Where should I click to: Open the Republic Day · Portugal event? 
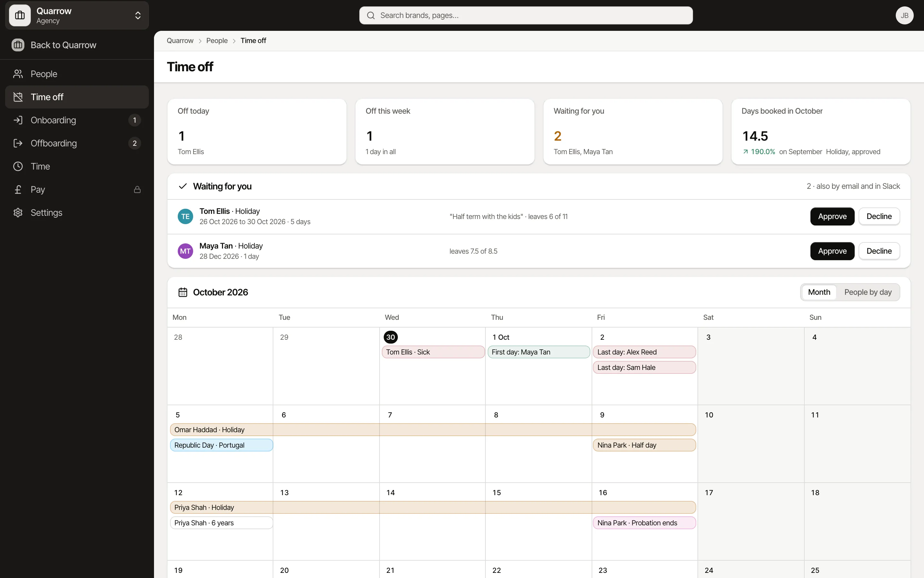click(221, 445)
